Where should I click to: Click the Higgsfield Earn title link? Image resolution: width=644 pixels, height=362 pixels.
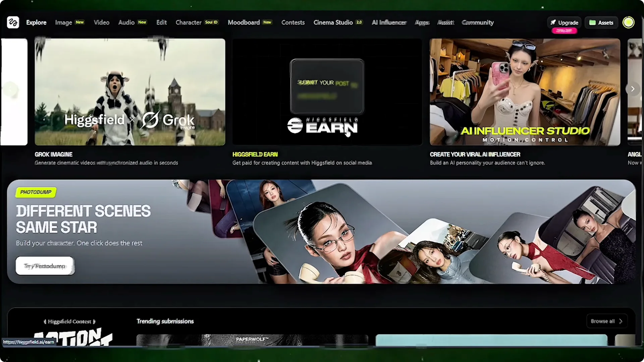(x=255, y=155)
